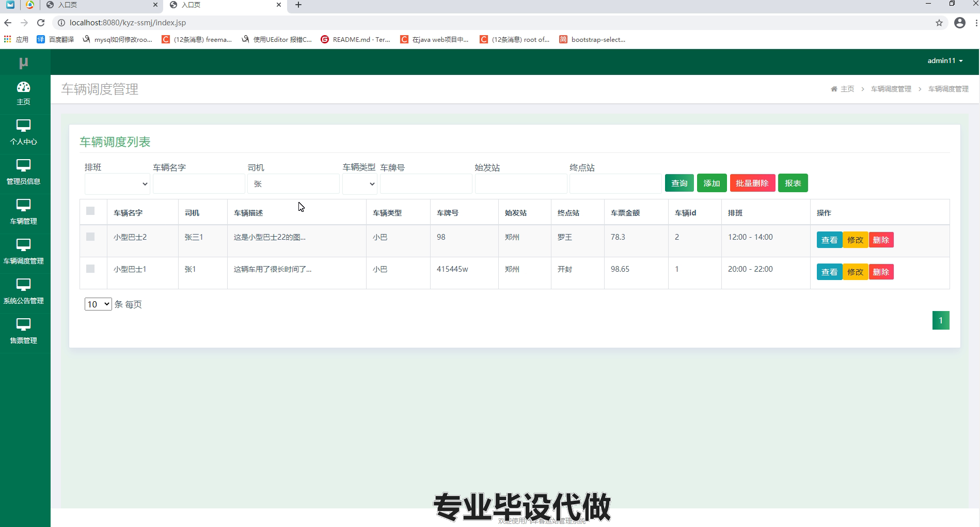Viewport: 980px width, 527px height.
Task: Click the 批量删除 button
Action: [x=752, y=183]
